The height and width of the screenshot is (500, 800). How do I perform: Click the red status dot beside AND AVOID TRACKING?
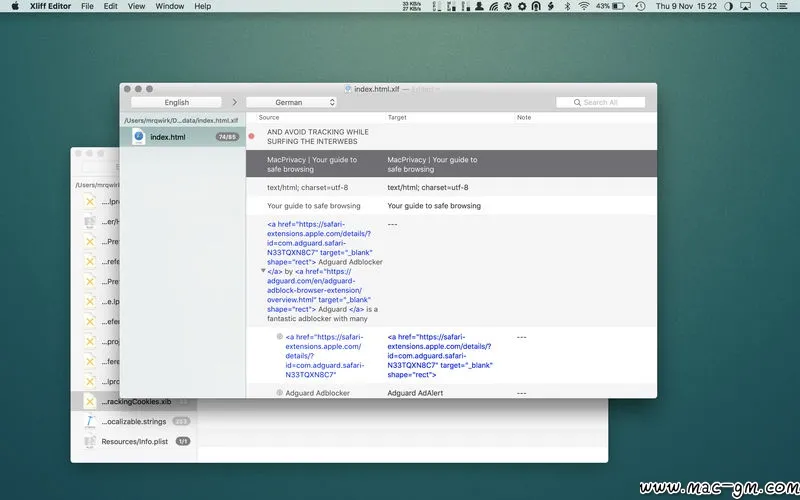pos(251,136)
